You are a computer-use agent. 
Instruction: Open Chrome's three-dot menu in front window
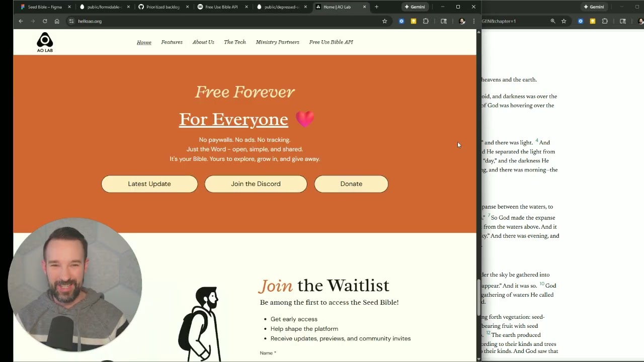click(x=474, y=21)
